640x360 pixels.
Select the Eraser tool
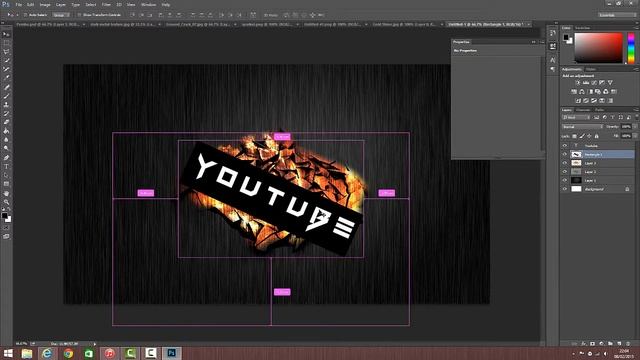point(6,122)
